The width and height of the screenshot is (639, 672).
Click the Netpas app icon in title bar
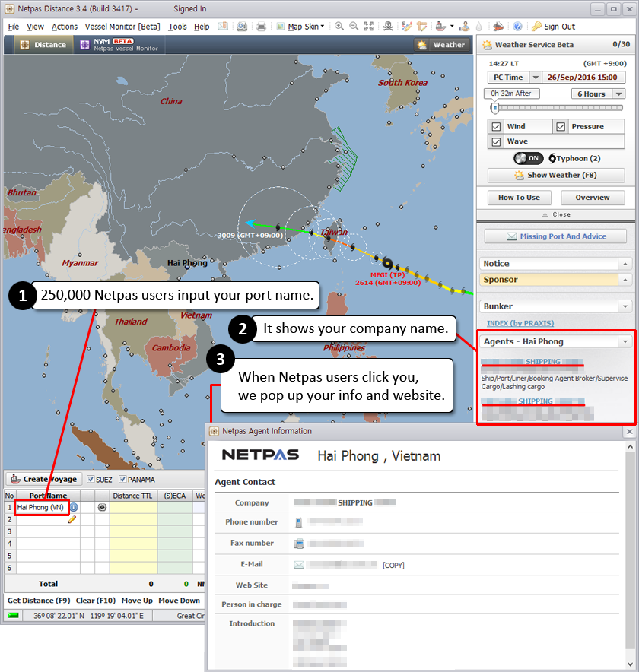[9, 8]
